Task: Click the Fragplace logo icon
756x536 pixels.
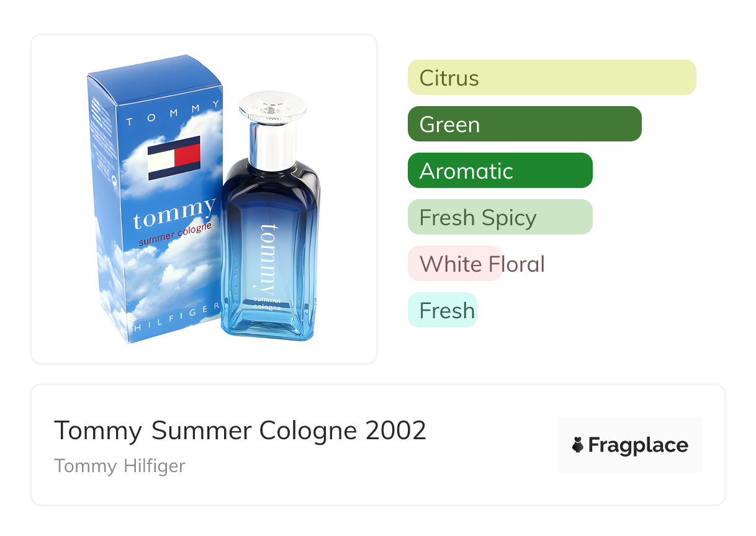Action: [578, 445]
